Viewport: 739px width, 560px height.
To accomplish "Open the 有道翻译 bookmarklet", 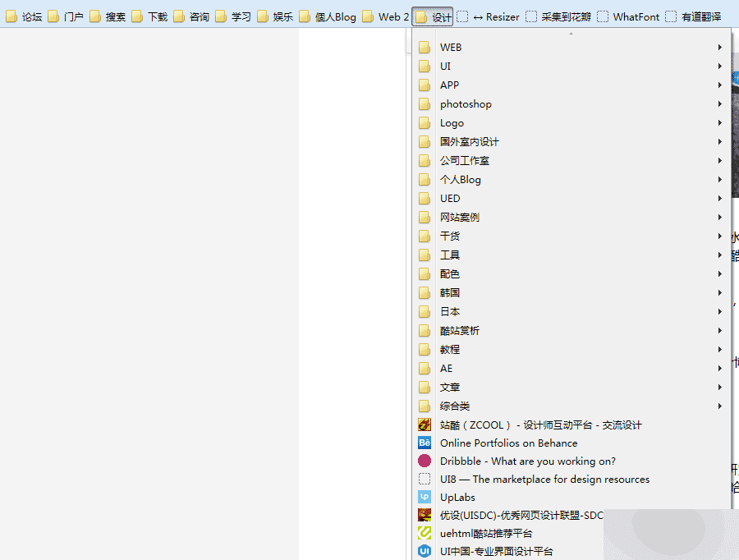I will coord(693,17).
